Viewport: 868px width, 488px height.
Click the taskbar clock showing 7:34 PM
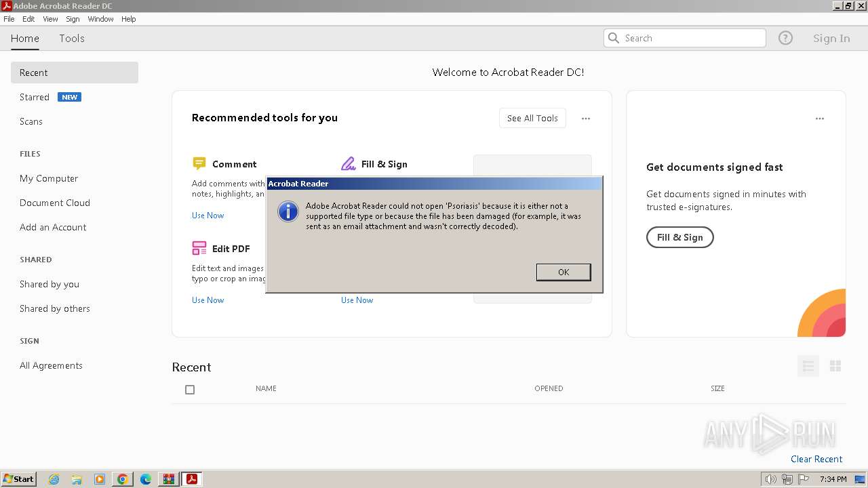[833, 479]
